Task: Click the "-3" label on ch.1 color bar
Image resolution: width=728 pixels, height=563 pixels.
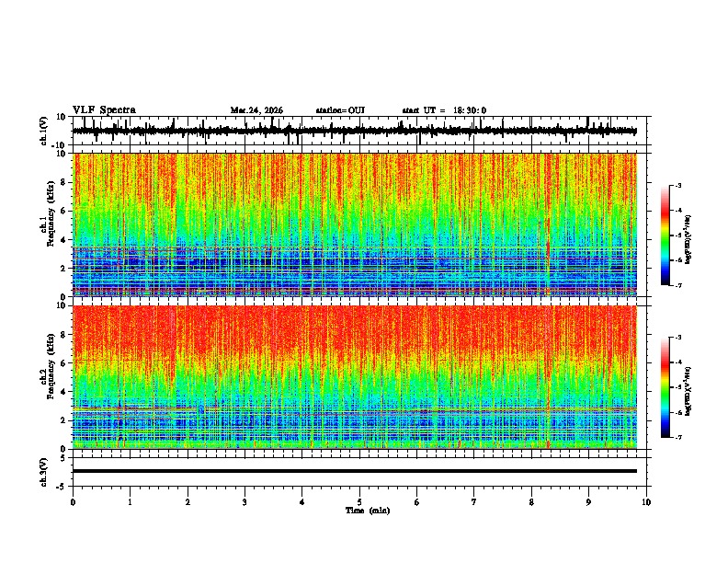Action: [678, 186]
